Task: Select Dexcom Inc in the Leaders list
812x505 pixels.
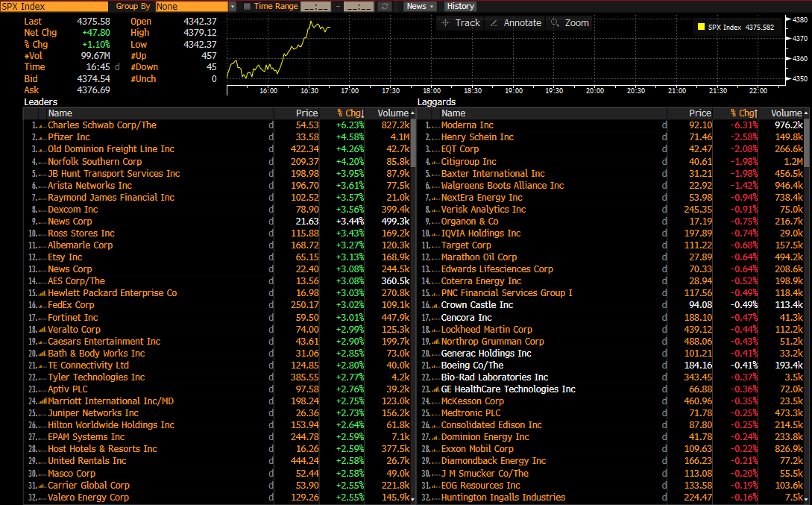Action: click(x=72, y=210)
